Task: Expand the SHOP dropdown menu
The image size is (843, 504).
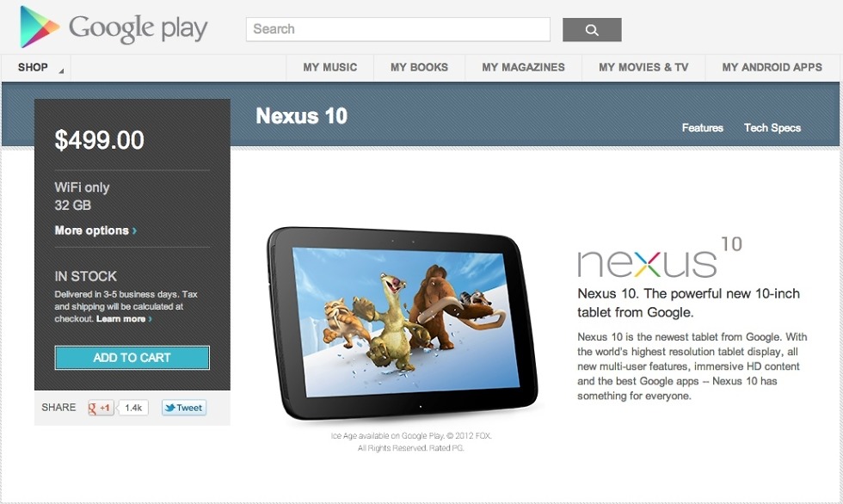Action: pyautogui.click(x=36, y=68)
